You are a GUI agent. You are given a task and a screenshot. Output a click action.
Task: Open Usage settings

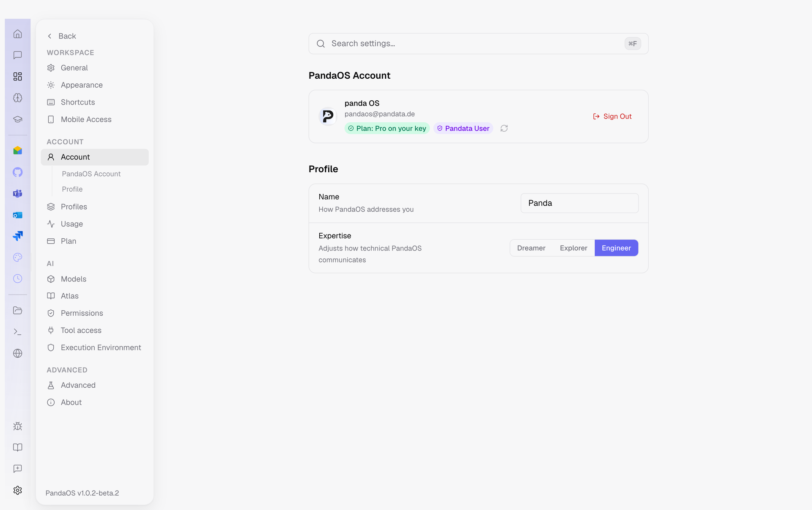(x=95, y=224)
